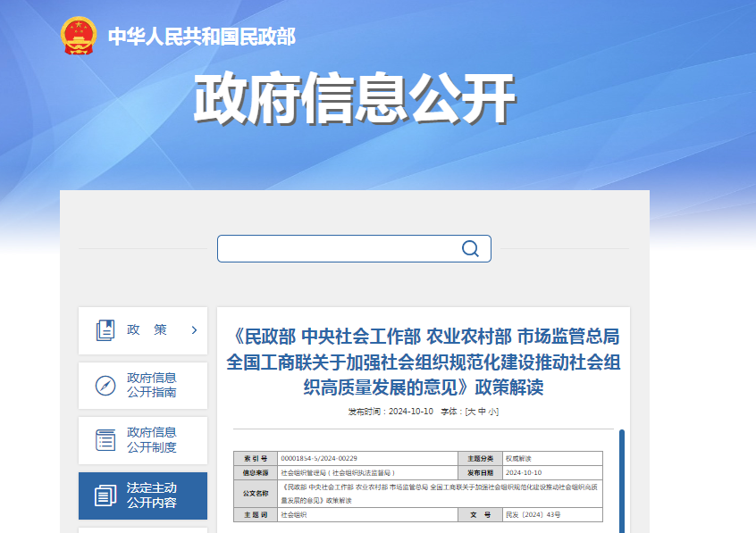This screenshot has width=756, height=533.
Task: Open 政府信息公开指南 sidebar item
Action: [x=143, y=386]
